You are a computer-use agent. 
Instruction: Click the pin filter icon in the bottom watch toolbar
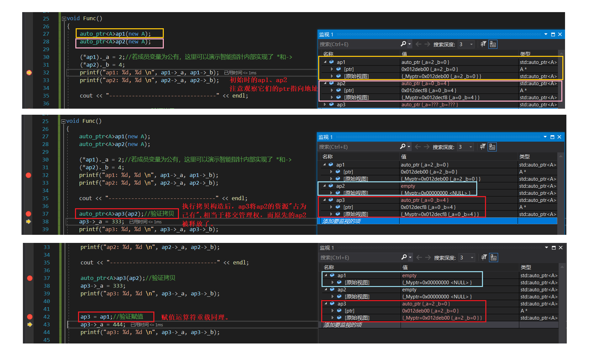coord(484,257)
